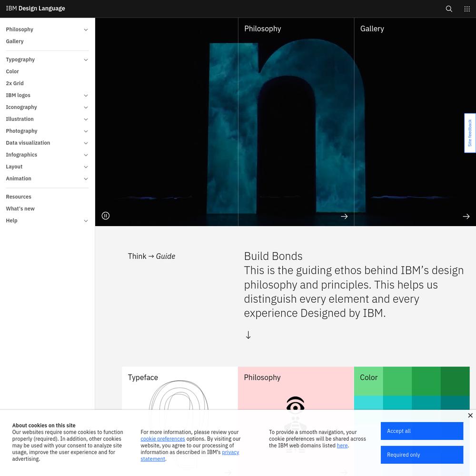
Task: Open 2x Grid in the sidebar
Action: point(15,83)
